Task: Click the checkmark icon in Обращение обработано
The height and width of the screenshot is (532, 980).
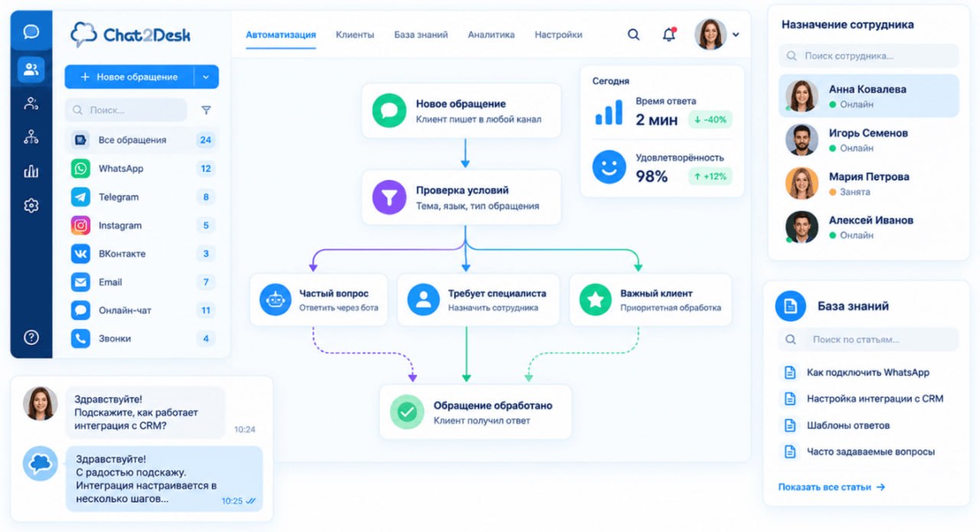Action: coord(407,412)
